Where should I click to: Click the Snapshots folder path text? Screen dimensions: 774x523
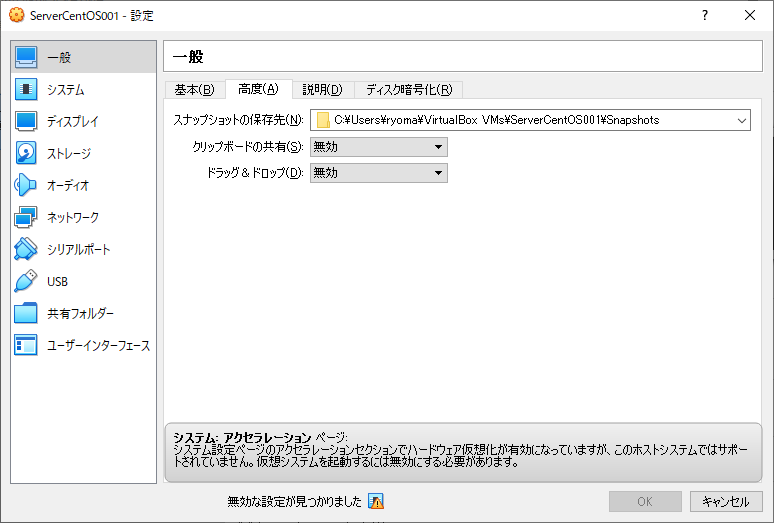click(497, 120)
